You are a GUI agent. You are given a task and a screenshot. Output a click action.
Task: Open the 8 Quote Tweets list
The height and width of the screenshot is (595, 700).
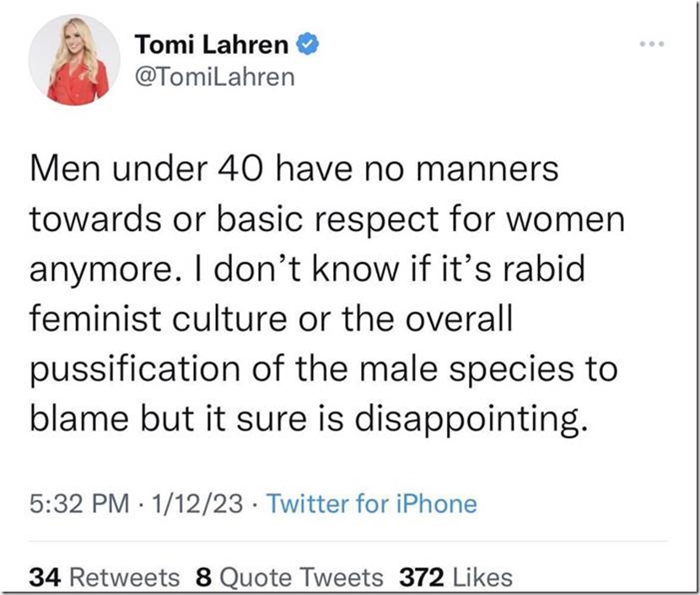288,577
